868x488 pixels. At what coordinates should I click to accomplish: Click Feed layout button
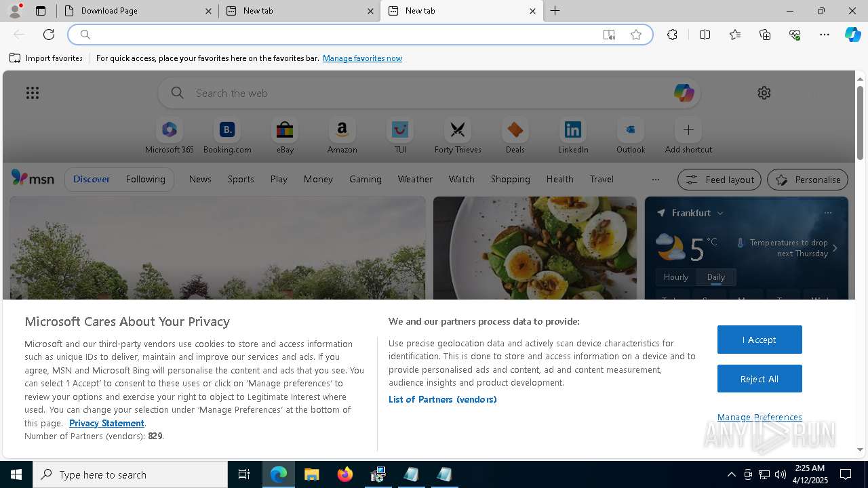coord(719,180)
